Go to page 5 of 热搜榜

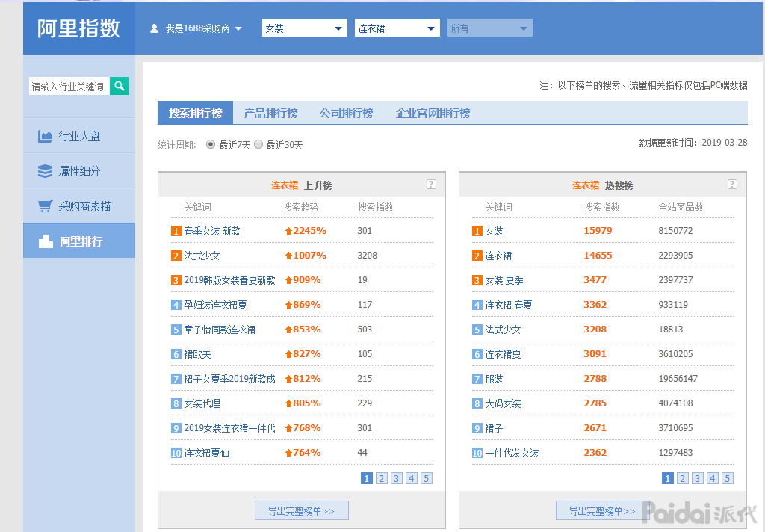click(x=728, y=478)
